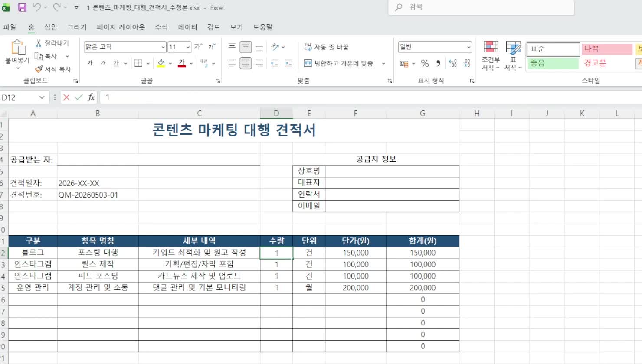Image resolution: width=642 pixels, height=364 pixels.
Task: Apply comma style
Action: pyautogui.click(x=439, y=64)
